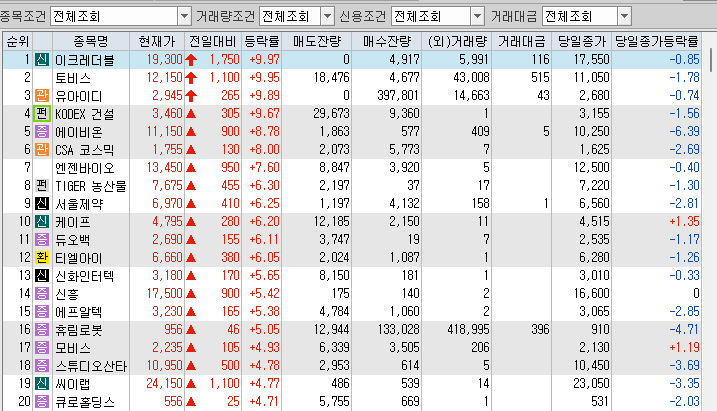Click the 신 badge next to 서울제약

pyautogui.click(x=42, y=203)
